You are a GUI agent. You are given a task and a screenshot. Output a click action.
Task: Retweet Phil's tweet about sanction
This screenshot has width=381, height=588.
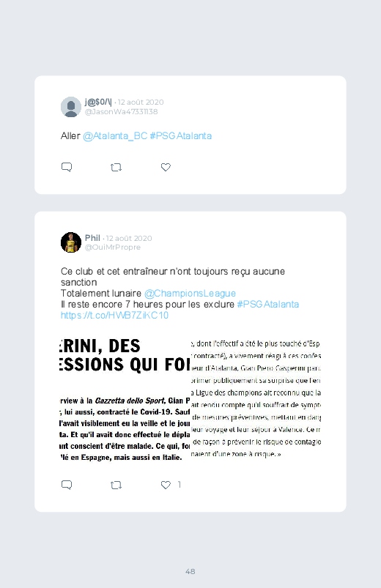pos(116,485)
